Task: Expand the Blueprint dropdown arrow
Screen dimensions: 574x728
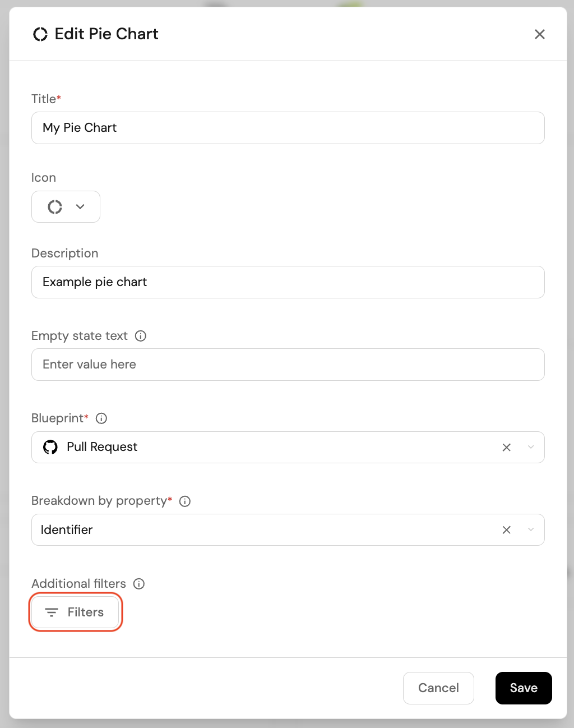Action: [530, 447]
